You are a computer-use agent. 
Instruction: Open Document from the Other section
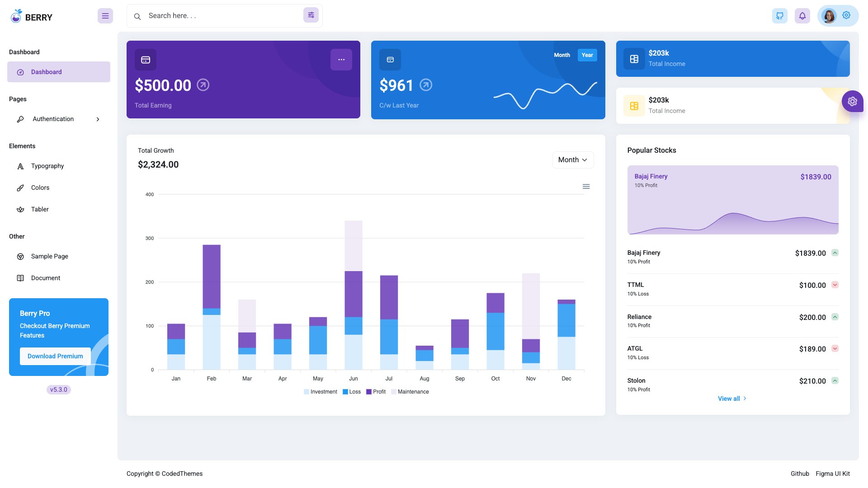[45, 278]
